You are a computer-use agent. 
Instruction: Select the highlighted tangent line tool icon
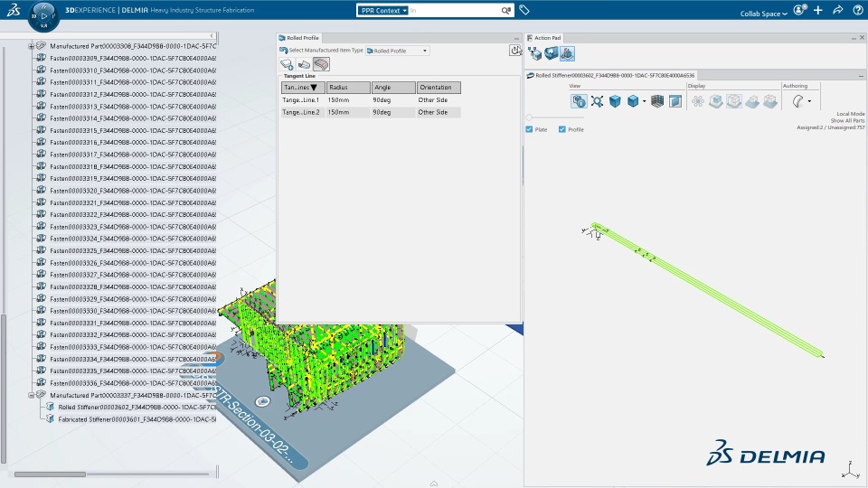(321, 64)
